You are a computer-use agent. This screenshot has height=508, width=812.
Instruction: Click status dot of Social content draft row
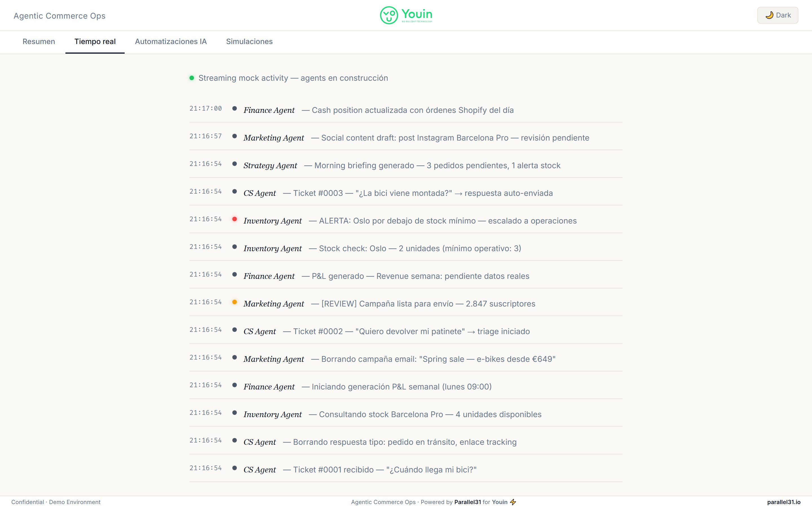pos(235,136)
